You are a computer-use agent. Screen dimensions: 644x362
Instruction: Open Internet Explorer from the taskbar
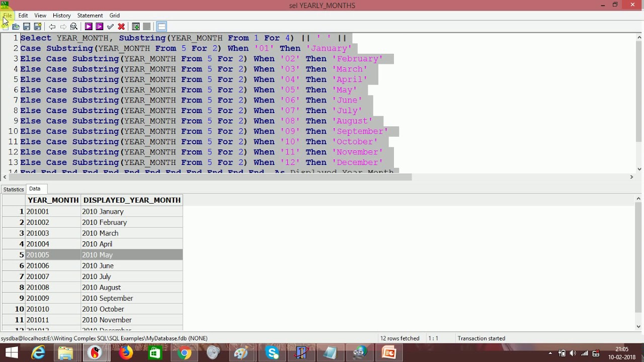39,353
